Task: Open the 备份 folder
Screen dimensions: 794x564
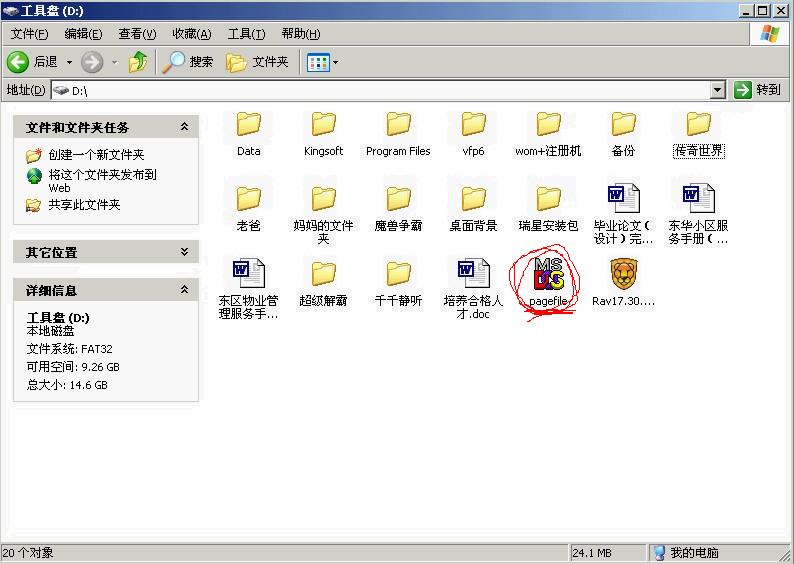Action: [623, 134]
